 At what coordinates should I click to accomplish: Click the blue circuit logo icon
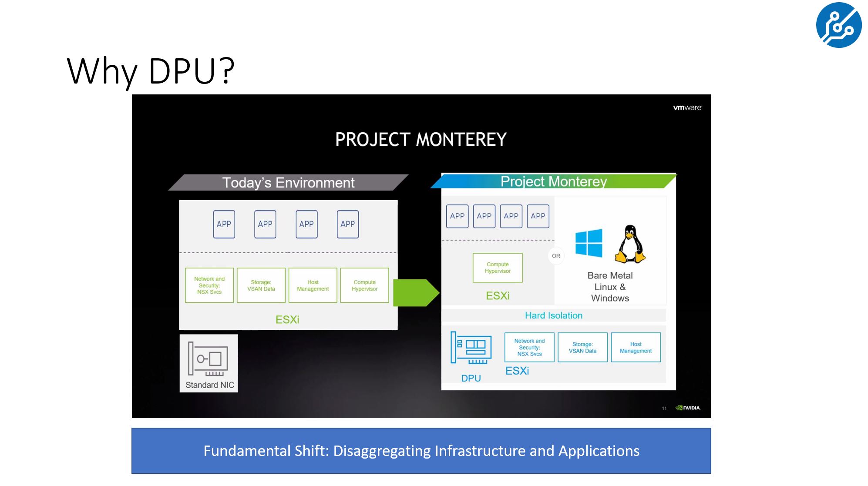(838, 25)
